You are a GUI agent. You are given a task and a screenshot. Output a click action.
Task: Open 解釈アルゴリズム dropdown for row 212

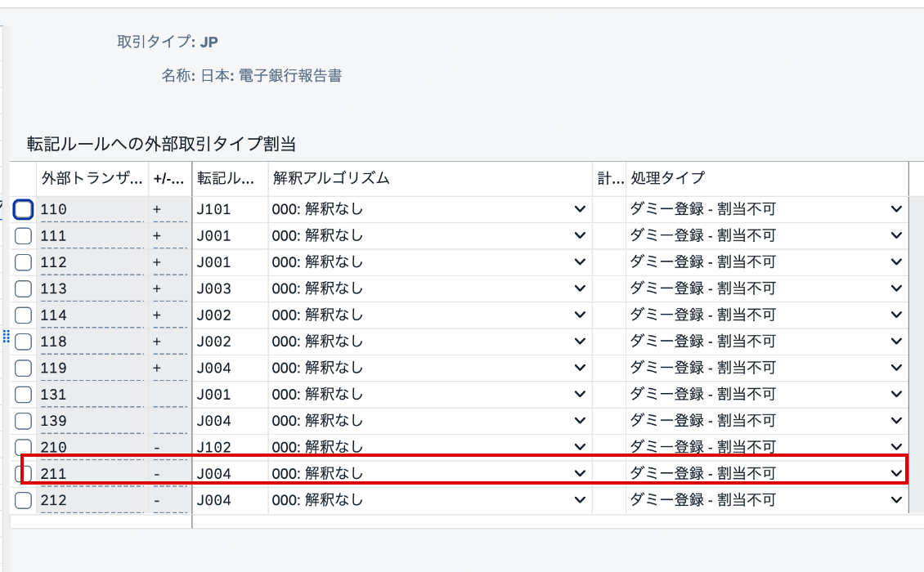coord(580,500)
